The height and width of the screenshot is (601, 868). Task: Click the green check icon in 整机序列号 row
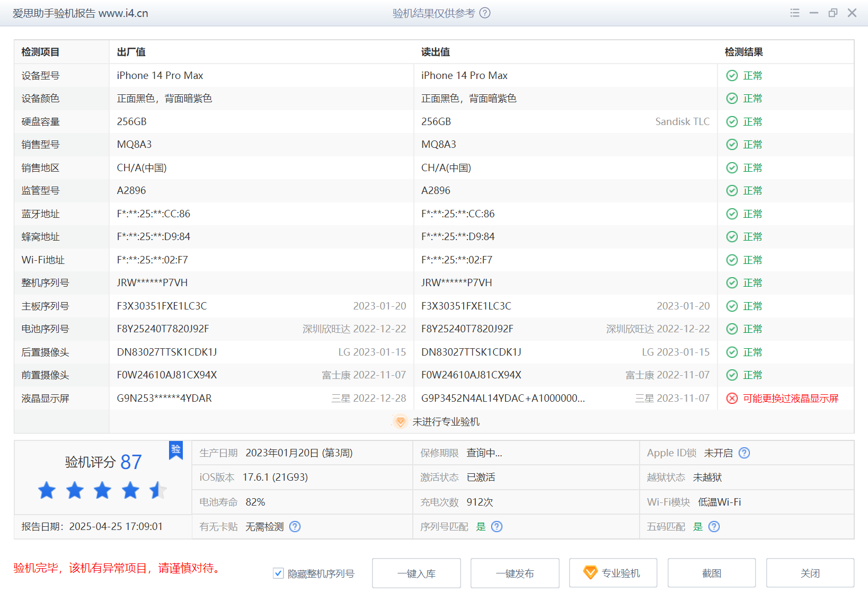(732, 282)
